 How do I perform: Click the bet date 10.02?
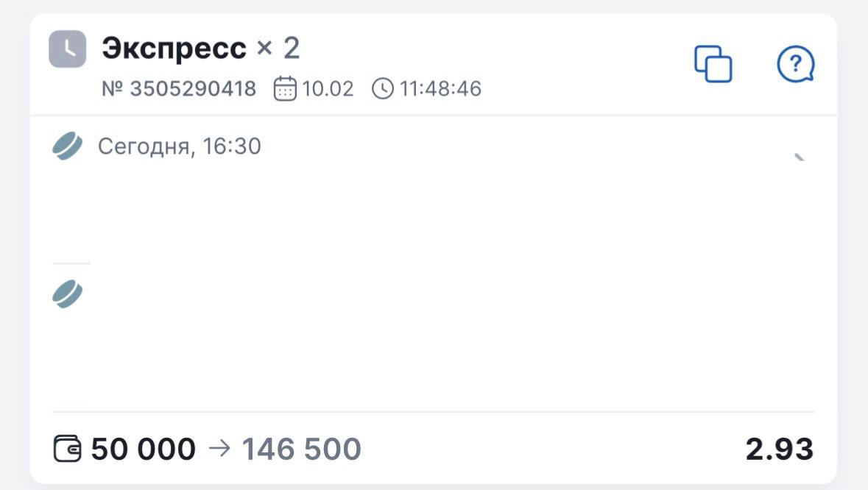[x=328, y=89]
